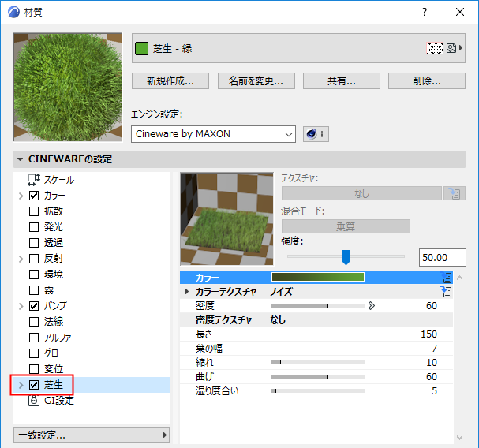The image size is (479, 448).
Task: Click the Cineware info icon button
Action: tap(316, 134)
